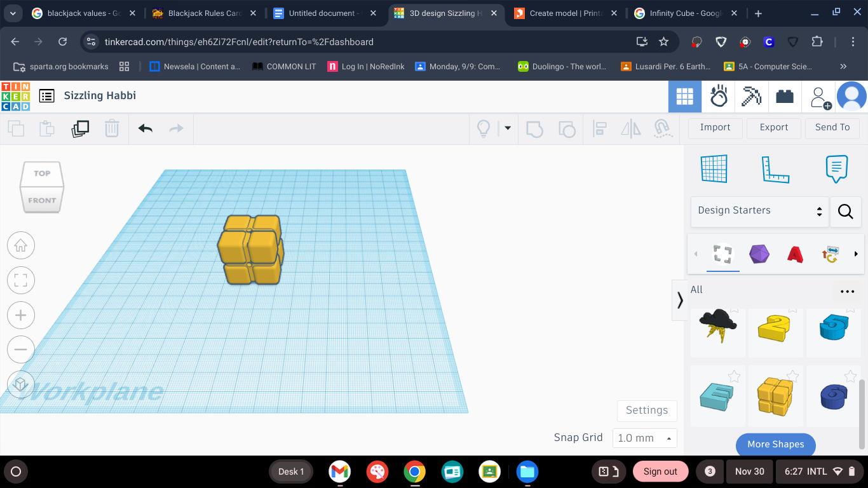Click Home view button
Image resolution: width=868 pixels, height=488 pixels.
(21, 245)
